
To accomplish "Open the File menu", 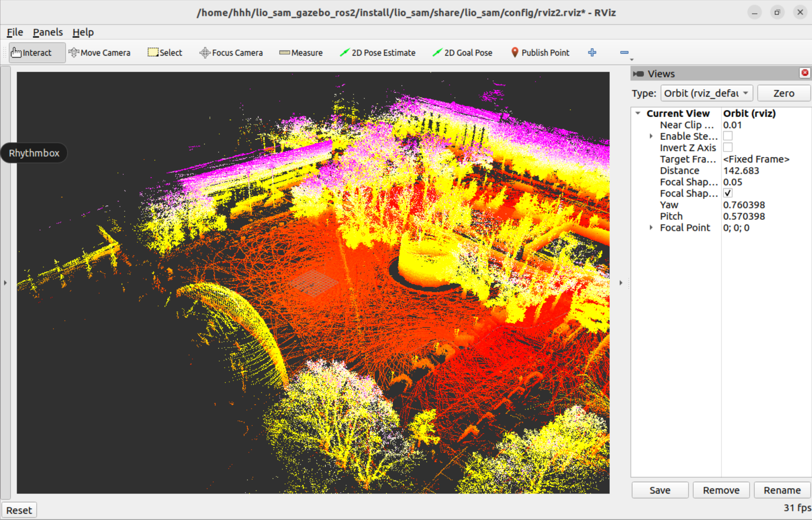I will 15,32.
